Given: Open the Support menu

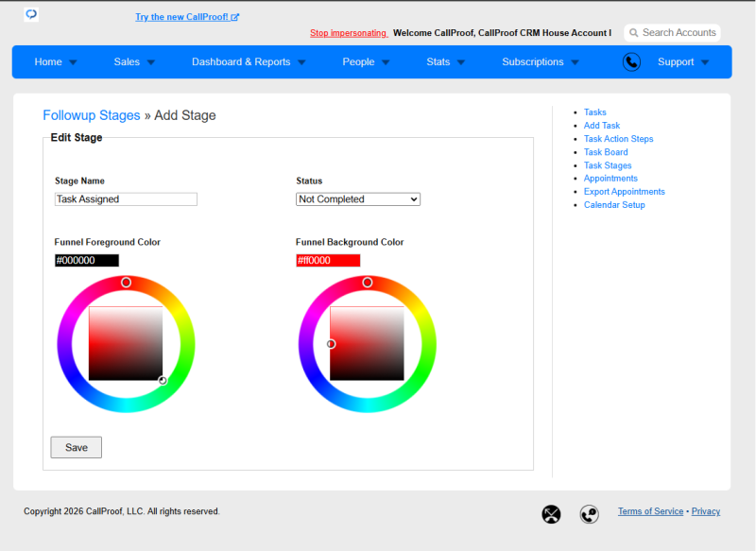Looking at the screenshot, I should [676, 61].
